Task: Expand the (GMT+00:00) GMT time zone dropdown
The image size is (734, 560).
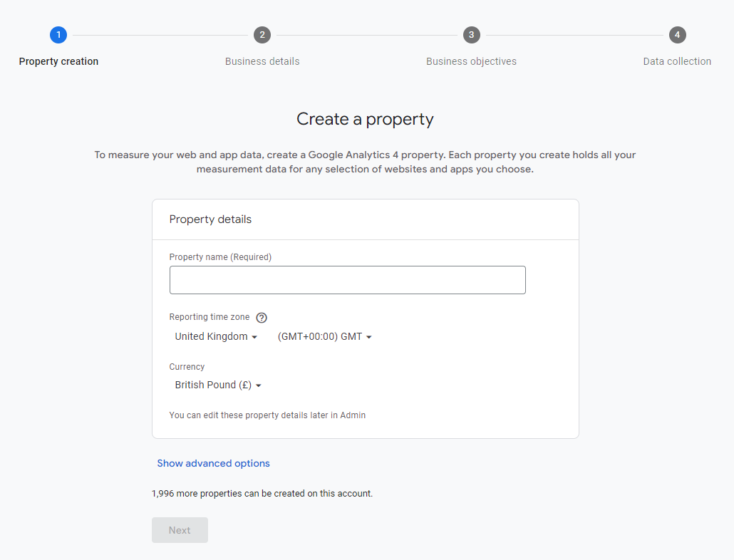Action: [x=325, y=336]
